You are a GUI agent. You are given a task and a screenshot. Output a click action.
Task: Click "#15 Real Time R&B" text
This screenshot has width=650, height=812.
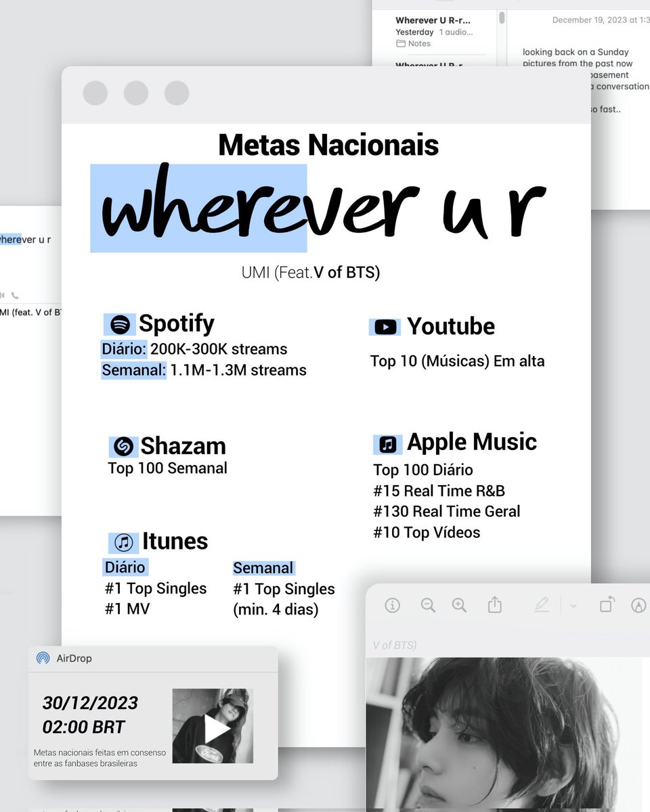coord(439,491)
